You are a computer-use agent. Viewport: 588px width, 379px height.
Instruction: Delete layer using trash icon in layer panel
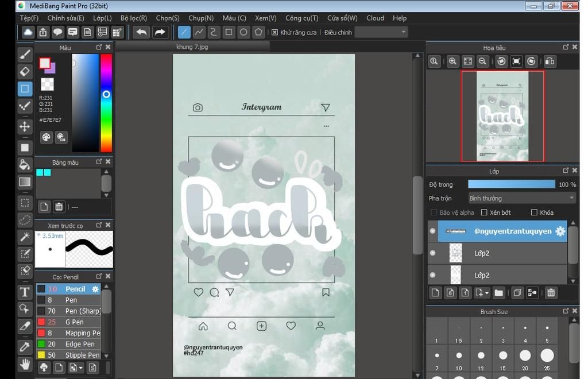coord(551,293)
